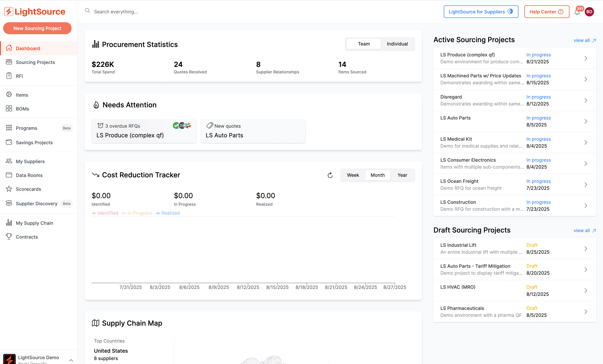Start a New Sourcing Project

click(37, 28)
